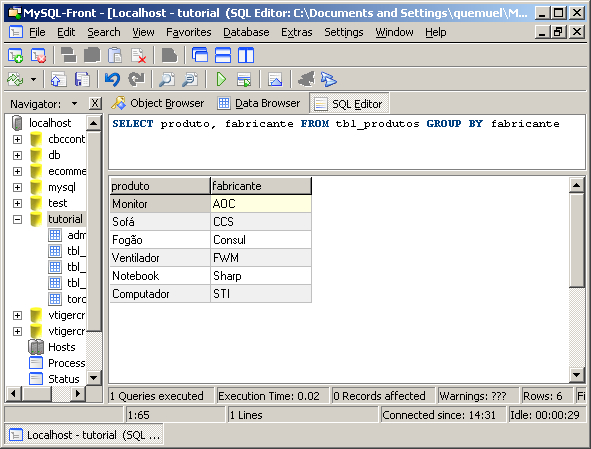Open the Process item in navigator
This screenshot has height=449, width=591.
(67, 363)
